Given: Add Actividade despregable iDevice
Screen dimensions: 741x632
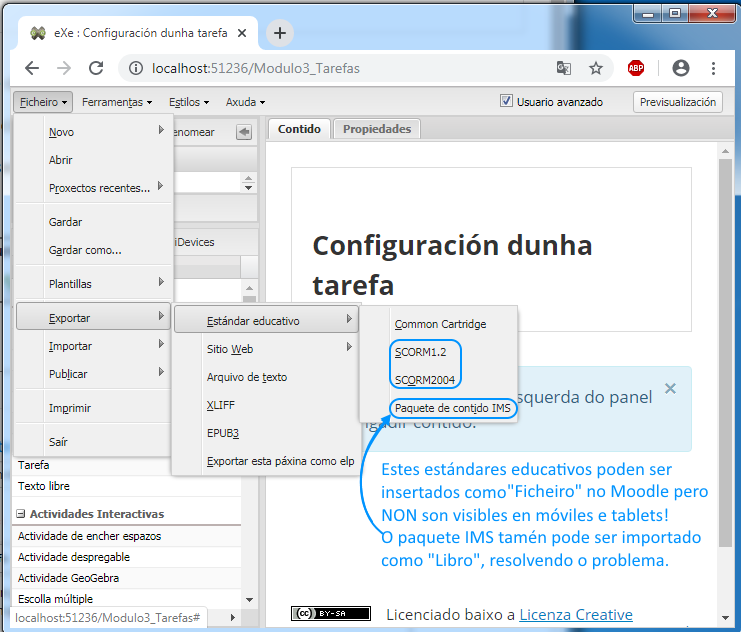Looking at the screenshot, I should coord(127,557).
